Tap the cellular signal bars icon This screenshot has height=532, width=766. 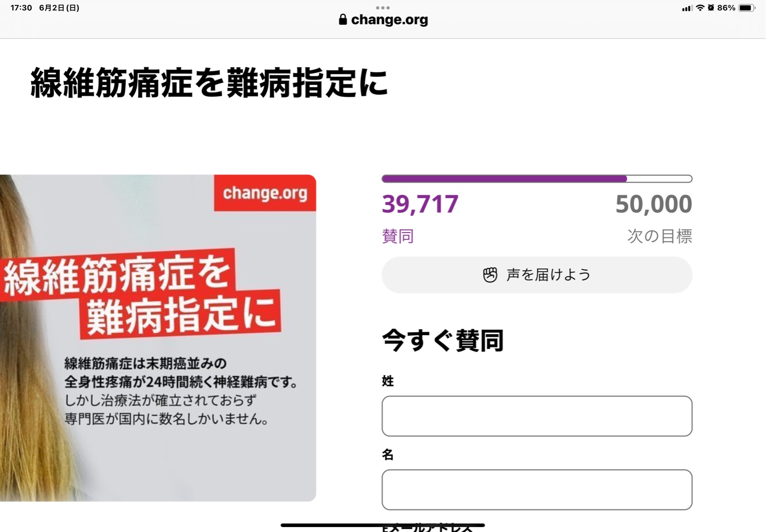click(x=687, y=8)
